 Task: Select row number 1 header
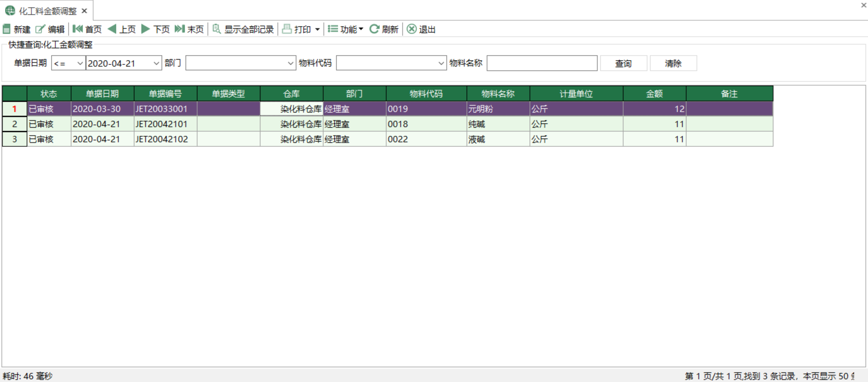click(x=15, y=109)
